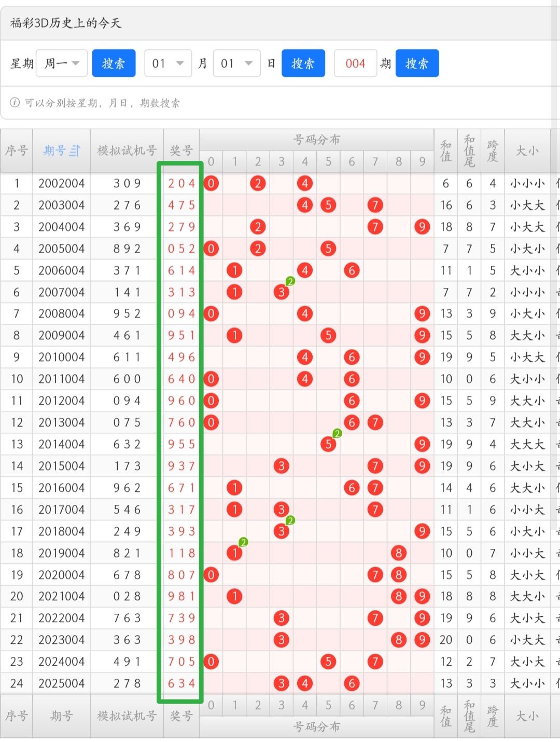The width and height of the screenshot is (560, 742).
Task: Select issue number 2002004
Action: 61,183
